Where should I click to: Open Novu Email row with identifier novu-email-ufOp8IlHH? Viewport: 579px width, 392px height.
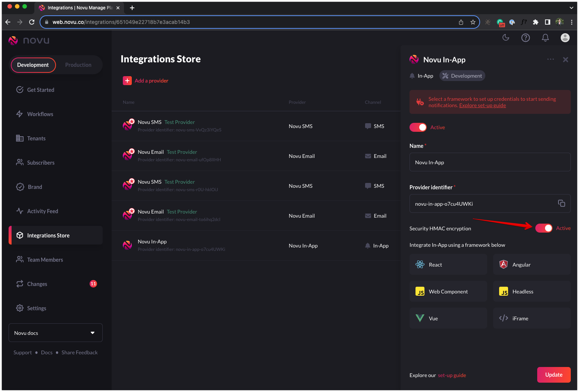[x=256, y=156]
